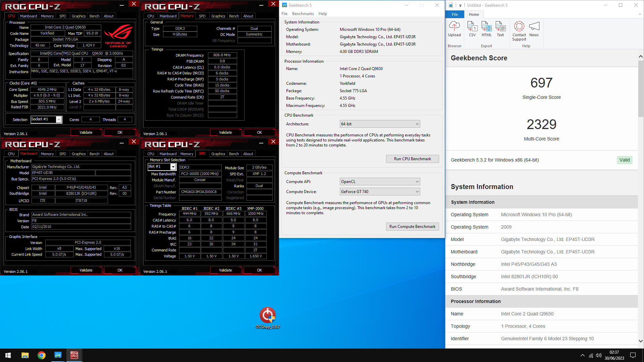Click the DRAM Frequency value 808.8 MHz
Image resolution: width=644 pixels, height=362 pixels.
tap(222, 55)
